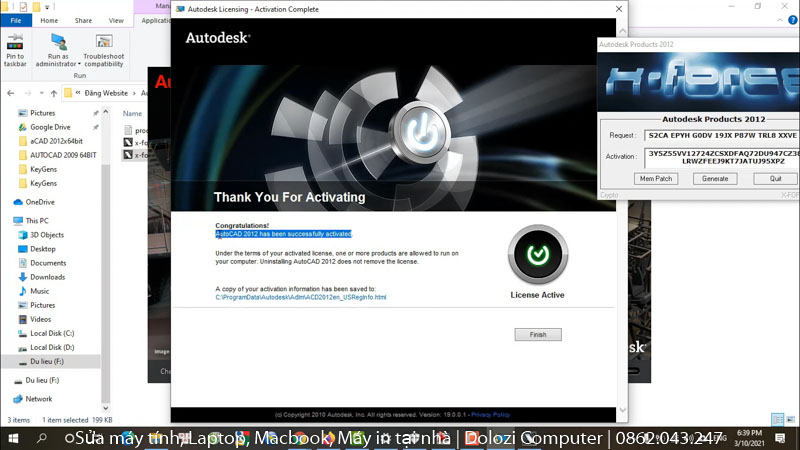Image resolution: width=800 pixels, height=450 pixels.
Task: Select the Downloads folder in the sidebar
Action: point(47,277)
